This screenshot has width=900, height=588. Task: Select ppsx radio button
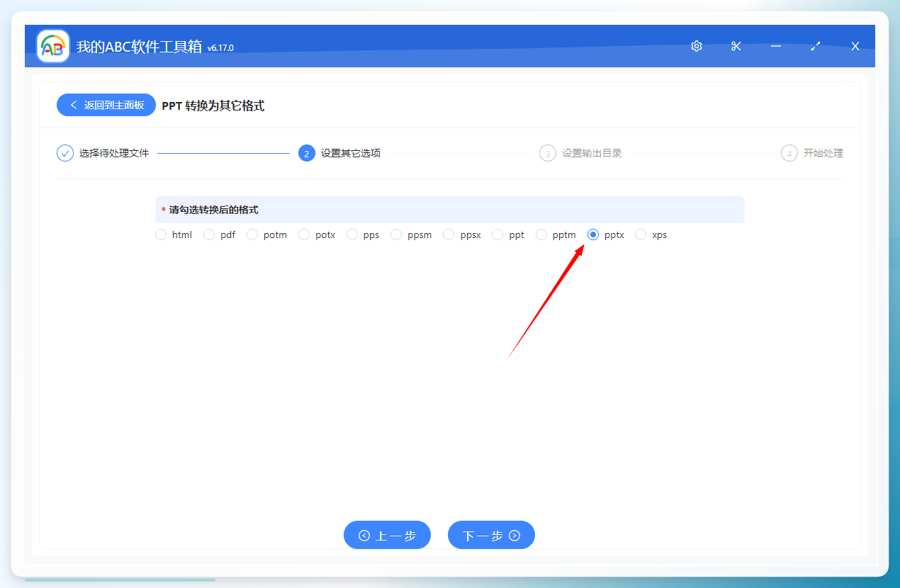click(449, 234)
